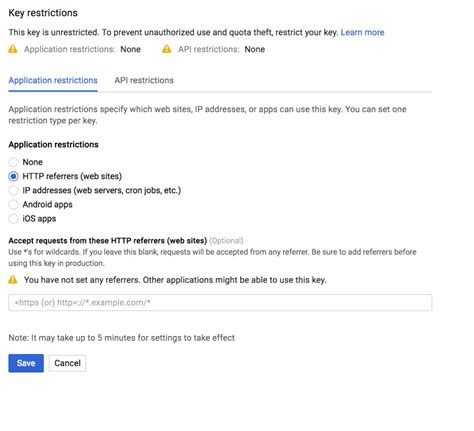474x431 pixels.
Task: Click warning icon next to no referrers message
Action: coord(13,279)
